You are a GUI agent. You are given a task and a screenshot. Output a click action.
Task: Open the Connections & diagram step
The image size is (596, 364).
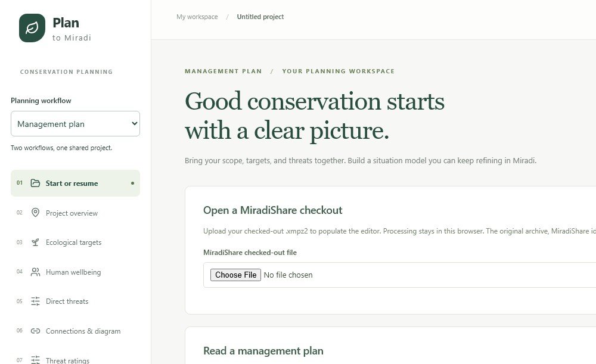pos(75,331)
